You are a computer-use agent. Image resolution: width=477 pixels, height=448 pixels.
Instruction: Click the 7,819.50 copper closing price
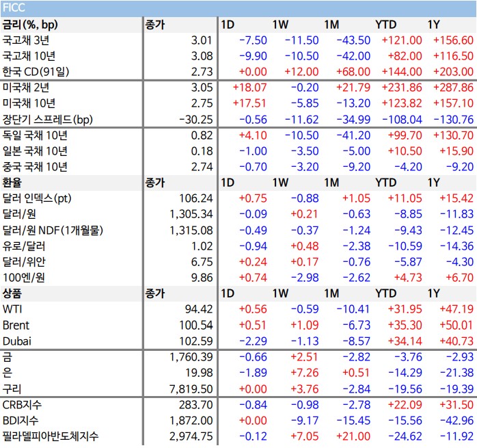pyautogui.click(x=191, y=389)
